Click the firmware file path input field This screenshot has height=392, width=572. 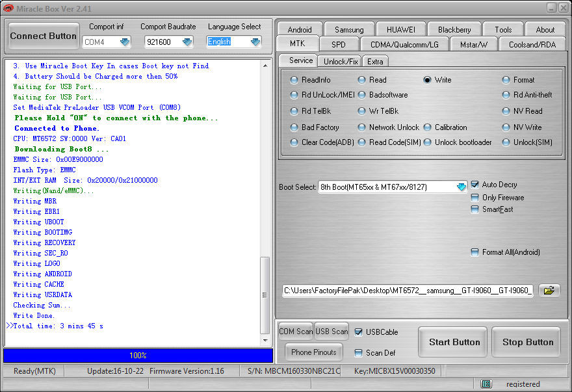point(408,291)
